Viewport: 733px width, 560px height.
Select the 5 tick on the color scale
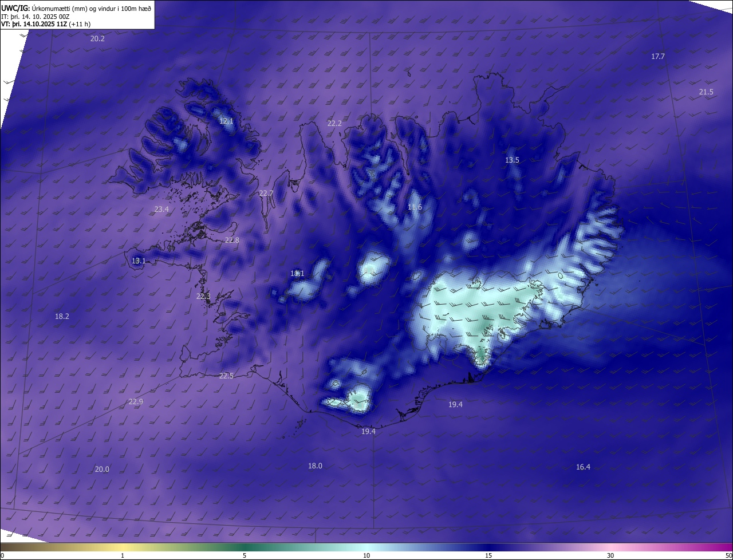click(x=245, y=555)
